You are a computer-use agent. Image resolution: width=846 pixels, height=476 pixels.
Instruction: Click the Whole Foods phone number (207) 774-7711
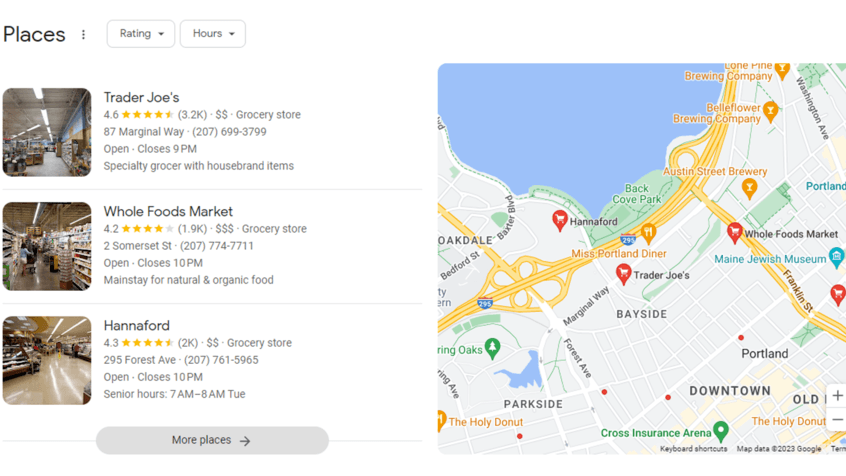tap(216, 246)
